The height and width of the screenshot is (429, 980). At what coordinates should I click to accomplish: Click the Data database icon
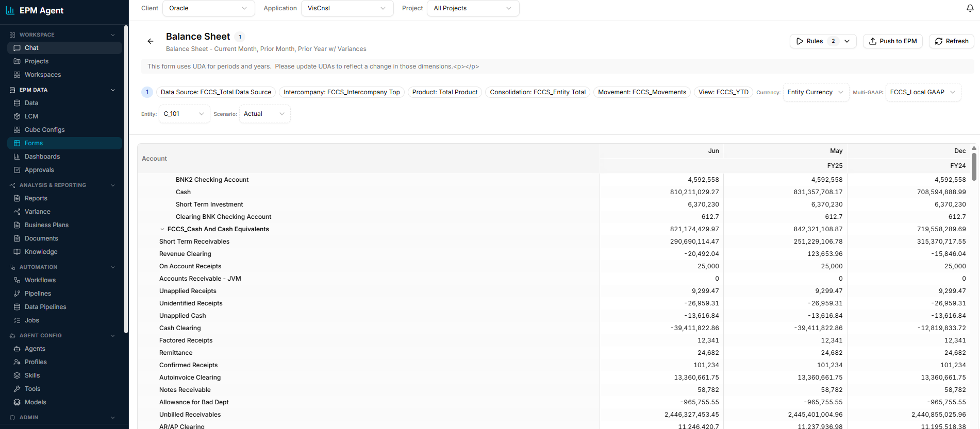tap(17, 103)
